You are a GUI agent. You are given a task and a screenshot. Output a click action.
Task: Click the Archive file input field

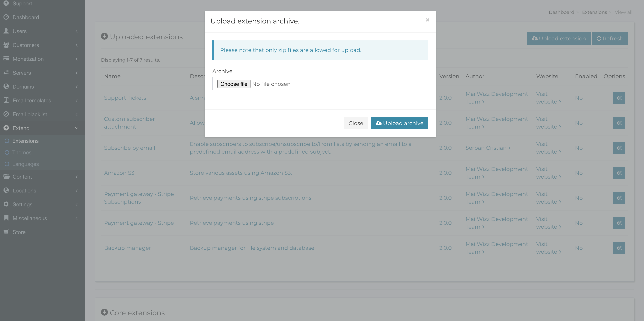pos(320,84)
